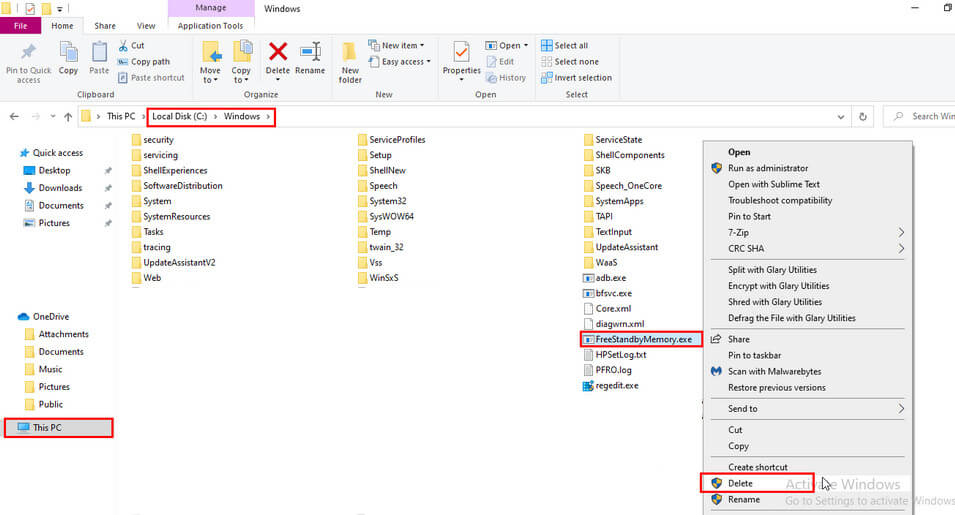Click the Copy ribbon icon
The width and height of the screenshot is (955, 515).
coord(68,52)
